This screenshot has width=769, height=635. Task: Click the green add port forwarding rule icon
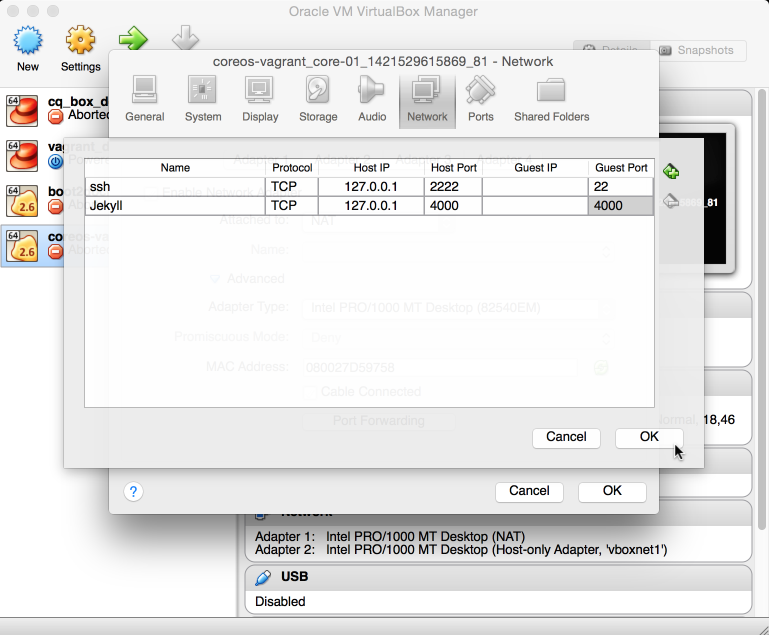pos(671,171)
